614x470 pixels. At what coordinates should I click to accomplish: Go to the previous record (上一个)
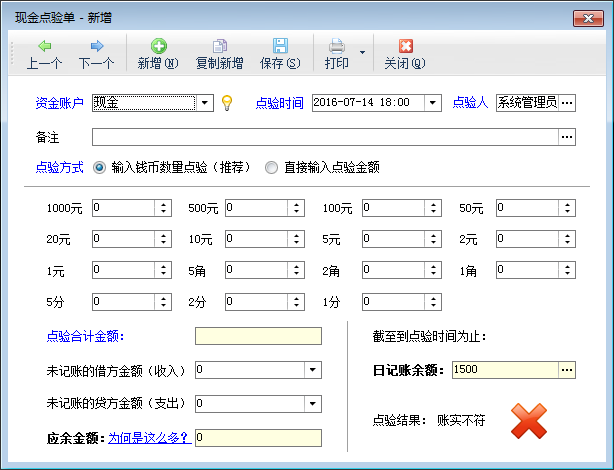[44, 47]
